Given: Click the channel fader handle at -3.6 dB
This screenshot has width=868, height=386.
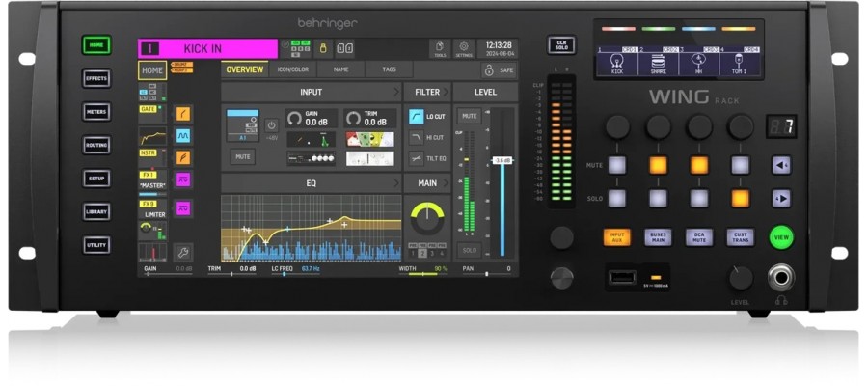Looking at the screenshot, I should click(x=502, y=160).
